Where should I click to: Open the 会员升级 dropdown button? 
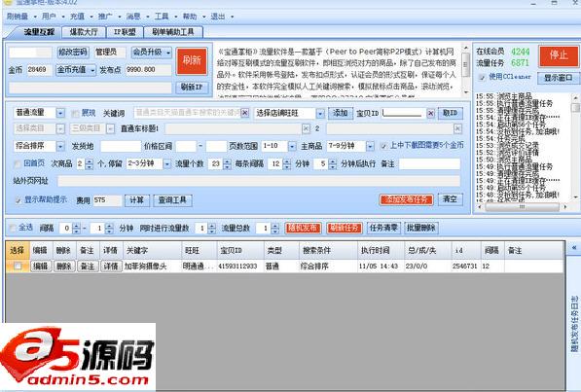152,53
